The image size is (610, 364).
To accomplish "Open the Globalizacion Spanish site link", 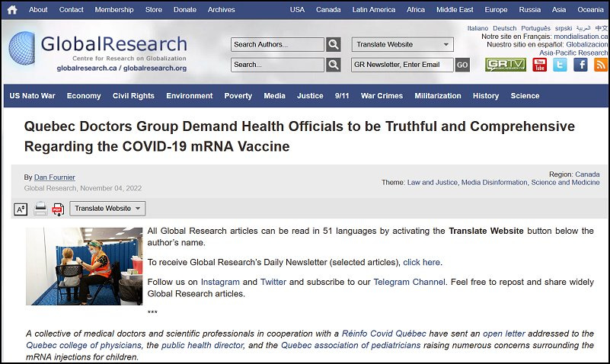I will click(586, 45).
